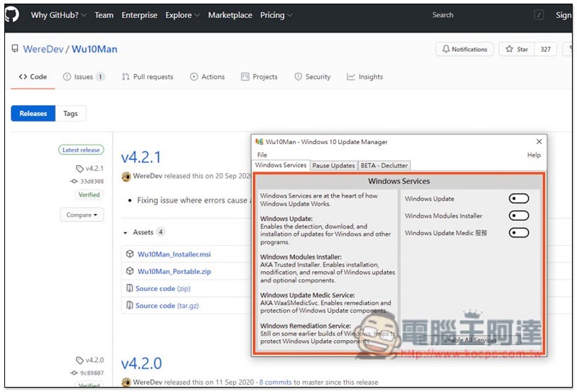Collapse the Assets section
Viewport: 577px width, 392px height.
click(x=144, y=232)
